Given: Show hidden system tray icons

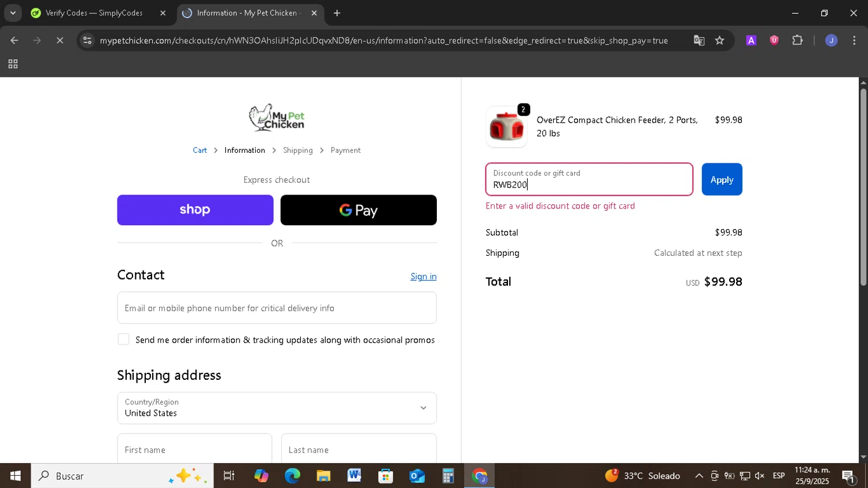Looking at the screenshot, I should (x=699, y=476).
